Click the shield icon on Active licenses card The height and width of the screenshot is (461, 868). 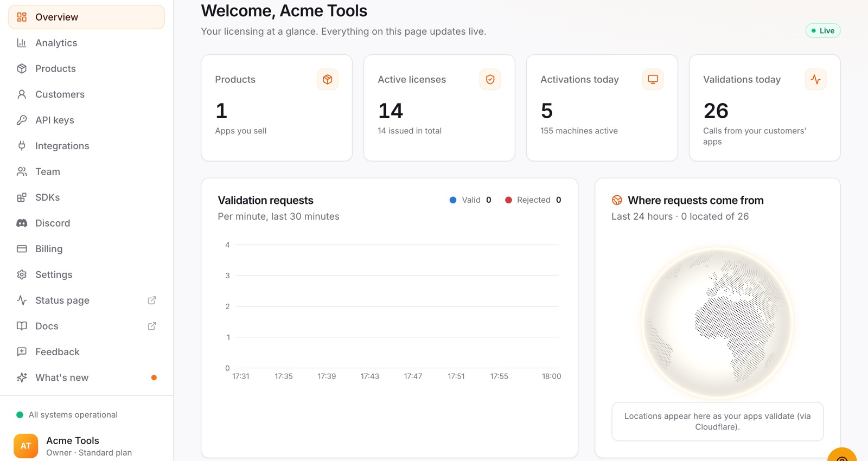pyautogui.click(x=490, y=80)
